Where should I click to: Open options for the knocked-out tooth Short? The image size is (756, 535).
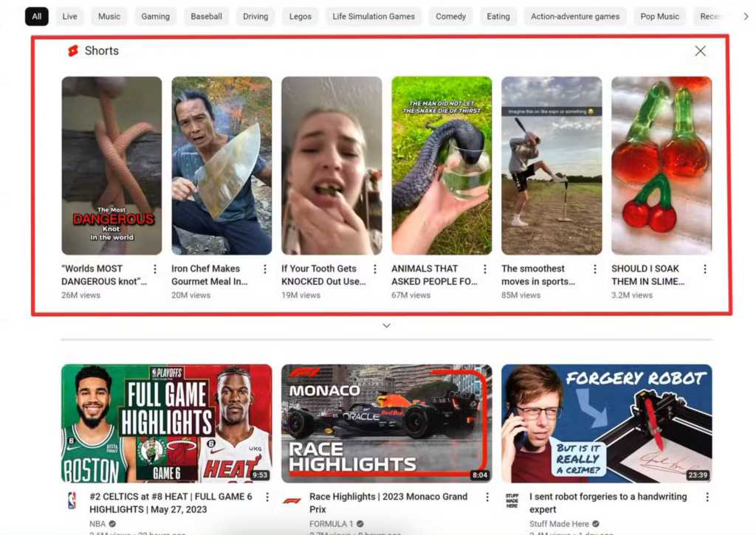click(375, 269)
